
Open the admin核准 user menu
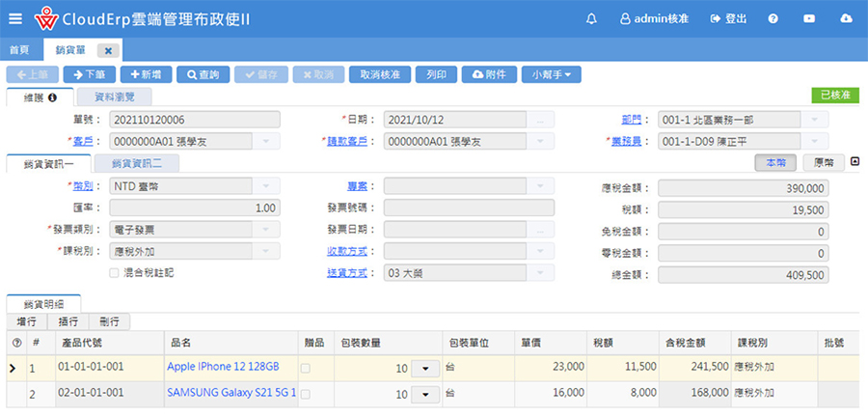[654, 19]
